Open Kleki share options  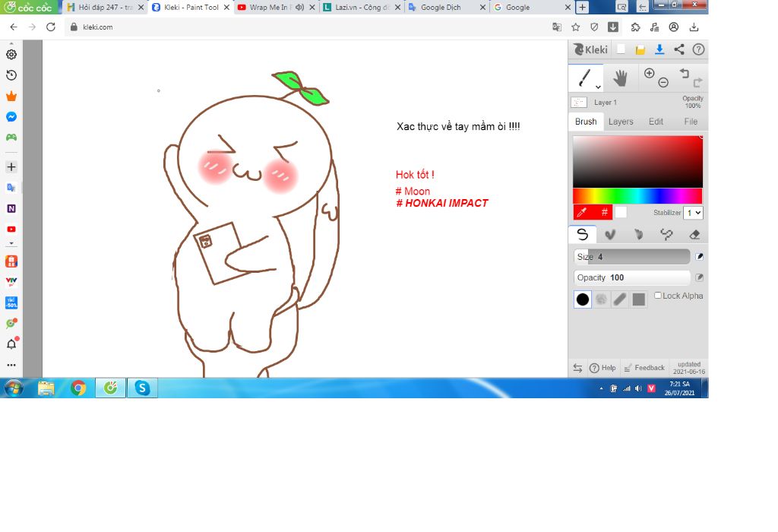pos(679,49)
